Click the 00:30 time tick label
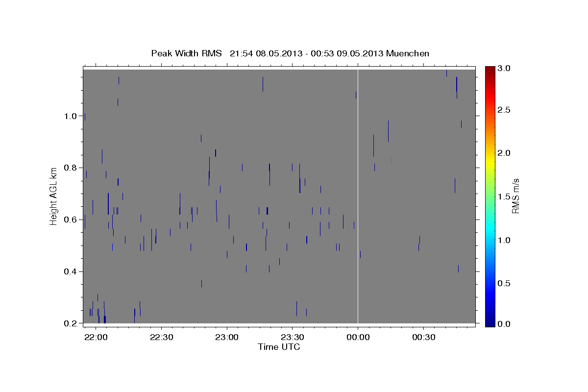 (423, 337)
